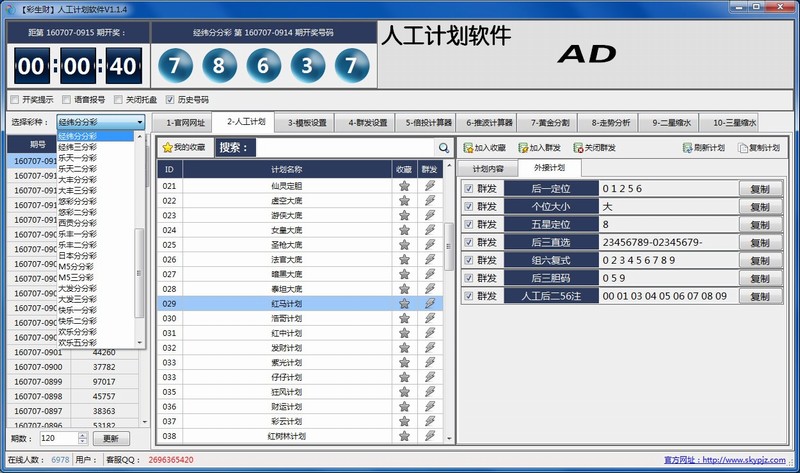Open 我的收藏 star favorites
Image resolution: width=800 pixels, height=473 pixels.
click(168, 148)
